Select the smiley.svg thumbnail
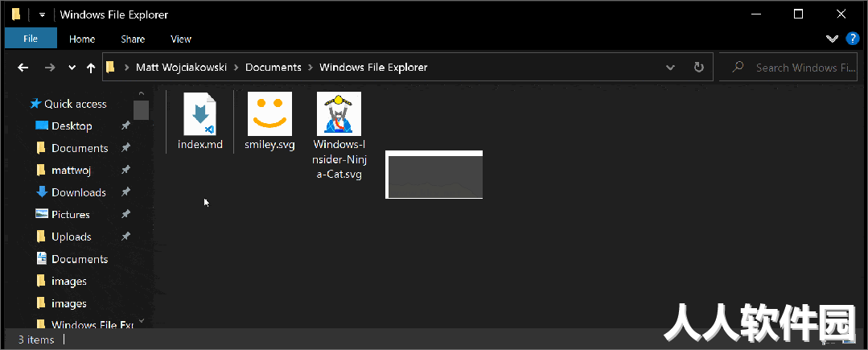 coord(269,114)
